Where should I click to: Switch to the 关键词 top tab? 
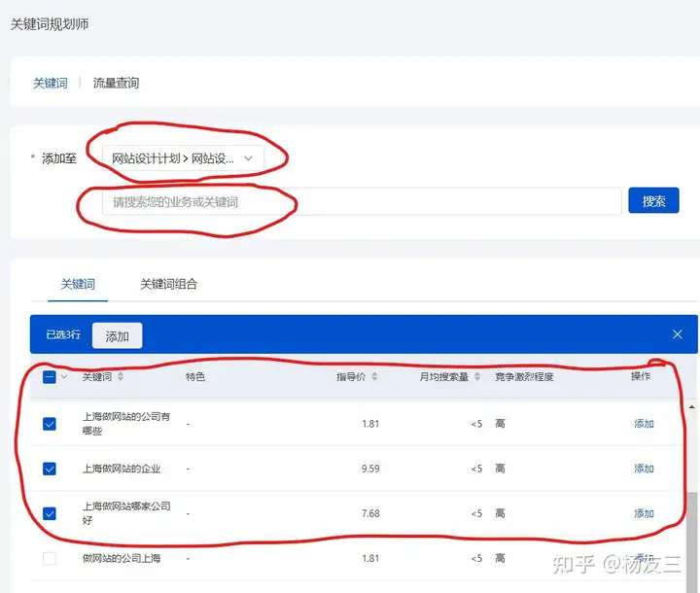50,83
